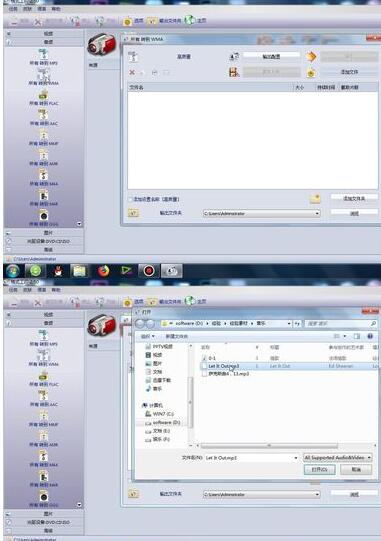381x541 pixels.
Task: Open 选项 in the toolbar above the WMA dialog
Action: tap(133, 21)
